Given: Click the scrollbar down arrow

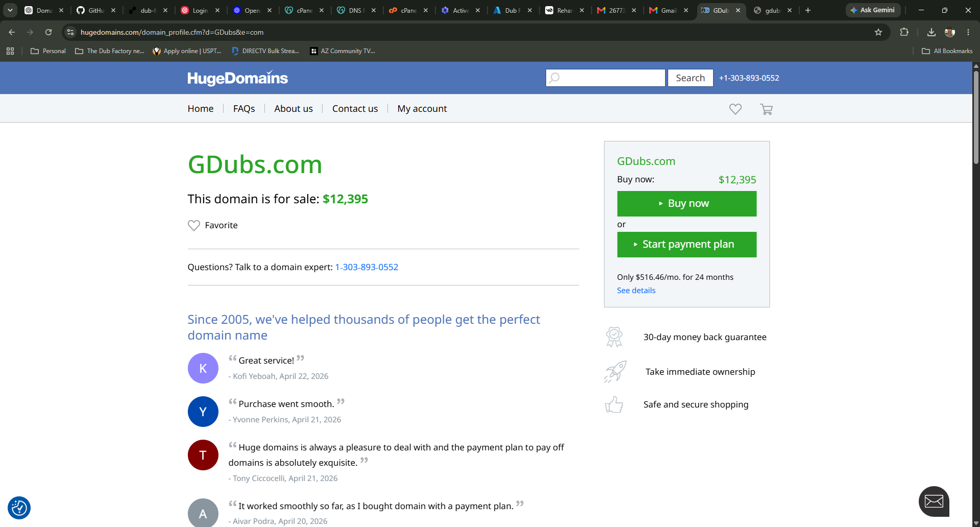Looking at the screenshot, I should tap(976, 523).
